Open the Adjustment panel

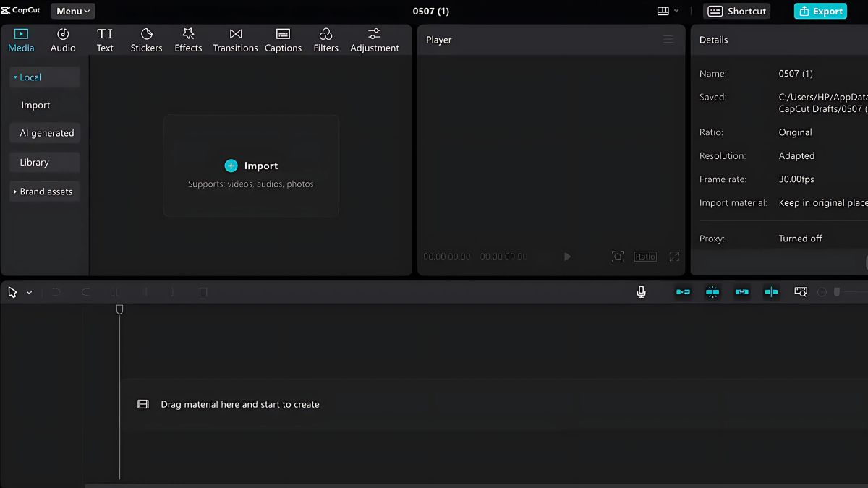[x=375, y=39]
